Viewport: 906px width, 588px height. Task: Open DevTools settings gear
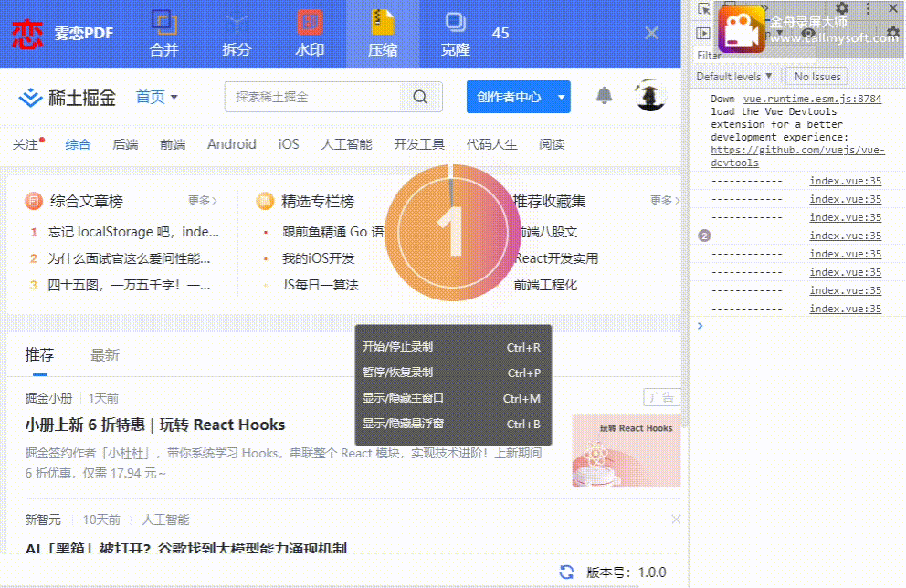pyautogui.click(x=842, y=8)
